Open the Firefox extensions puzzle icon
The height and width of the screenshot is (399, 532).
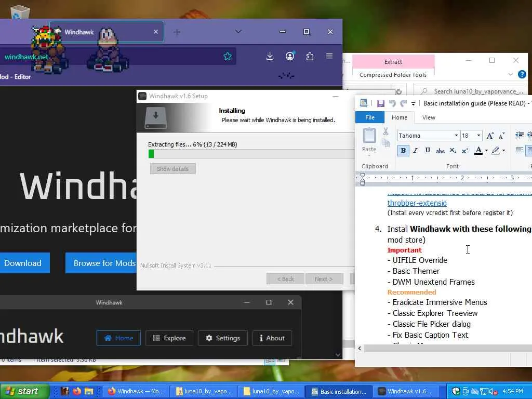pyautogui.click(x=310, y=56)
